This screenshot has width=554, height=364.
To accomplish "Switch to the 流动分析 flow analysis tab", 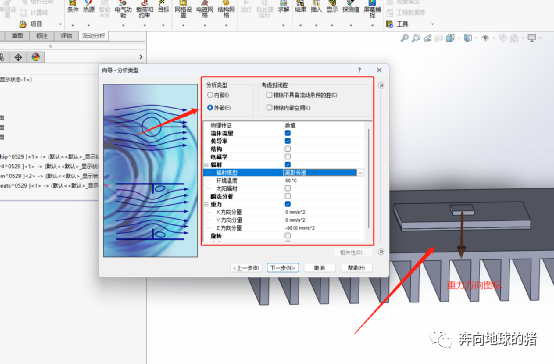I will click(94, 36).
